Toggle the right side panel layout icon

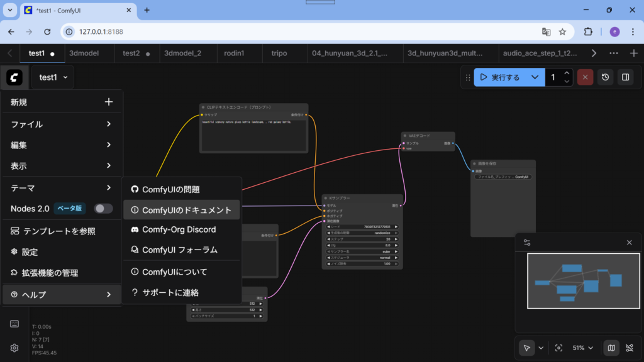(626, 77)
